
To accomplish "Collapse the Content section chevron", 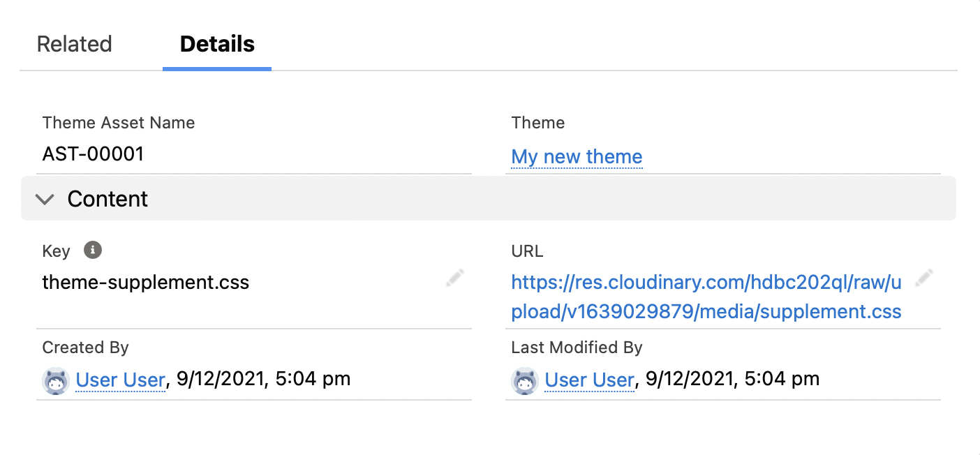I will (x=45, y=200).
